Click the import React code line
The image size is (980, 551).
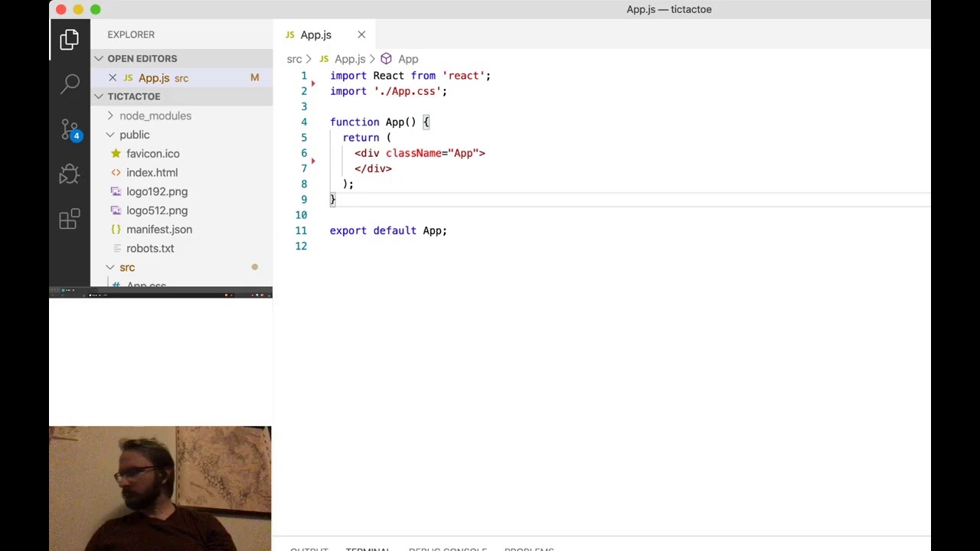coord(410,76)
